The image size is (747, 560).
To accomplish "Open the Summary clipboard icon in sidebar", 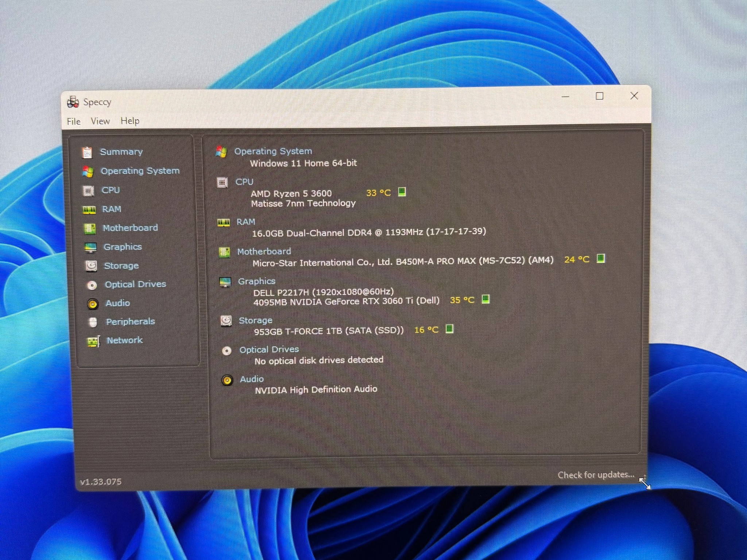I will click(x=87, y=153).
